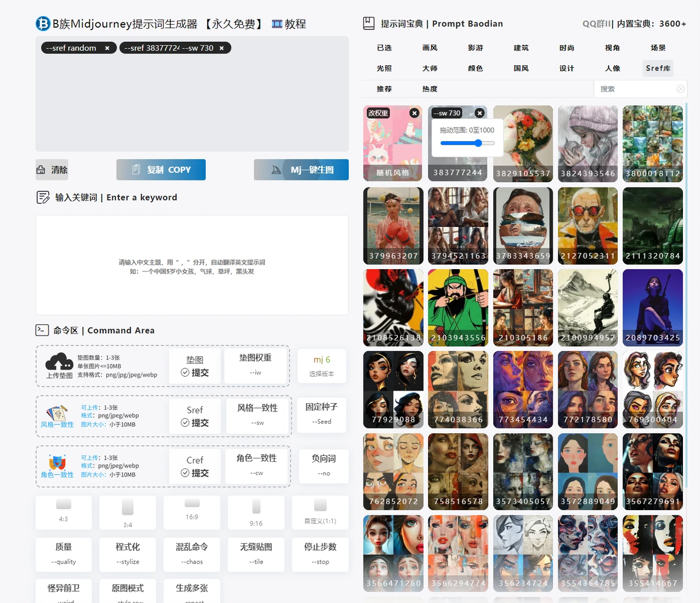Open the 程式化 --stylize option

[127, 554]
